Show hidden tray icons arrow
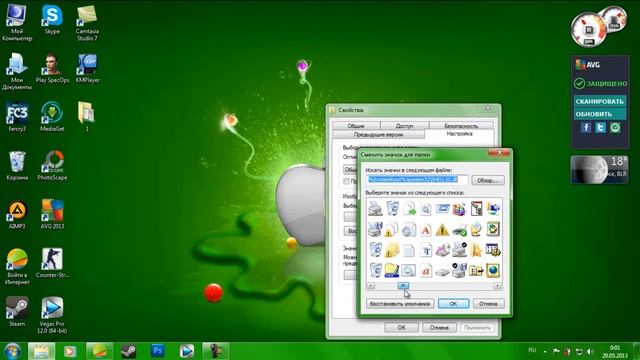This screenshot has width=640, height=360. tap(545, 351)
